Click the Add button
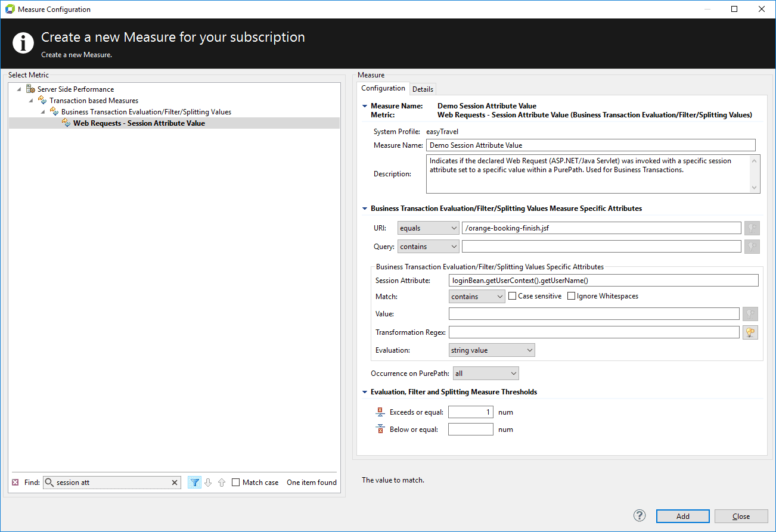This screenshot has height=532, width=776. pyautogui.click(x=683, y=516)
